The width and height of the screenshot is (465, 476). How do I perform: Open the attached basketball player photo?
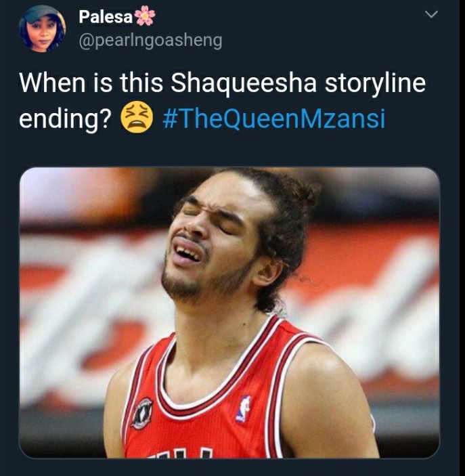[x=229, y=312]
